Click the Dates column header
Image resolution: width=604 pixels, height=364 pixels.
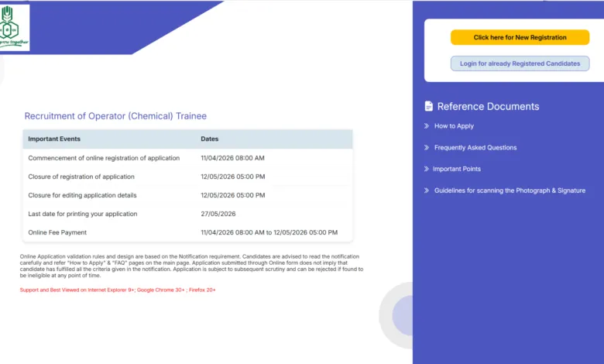coord(210,139)
